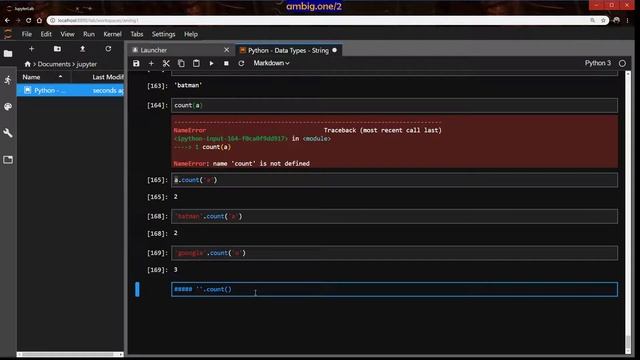The image size is (640, 360).
Task: Sort files by the Last Modified column
Action: pos(98,77)
